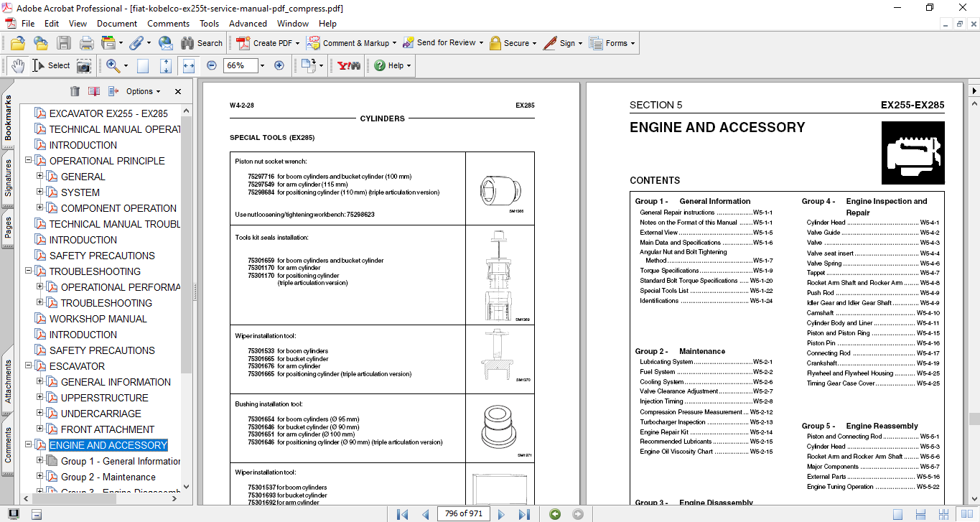Switch to the Pages side tab

[x=9, y=227]
